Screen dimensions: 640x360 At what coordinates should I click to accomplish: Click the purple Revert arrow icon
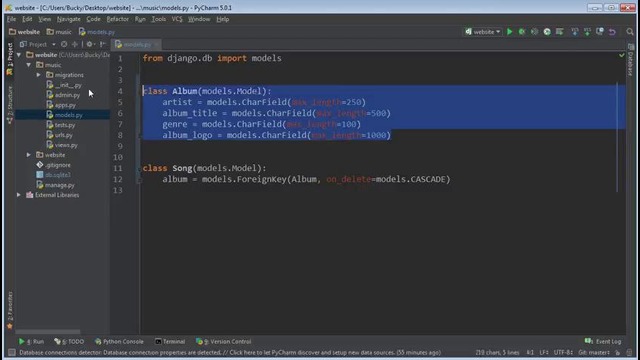(x=612, y=32)
